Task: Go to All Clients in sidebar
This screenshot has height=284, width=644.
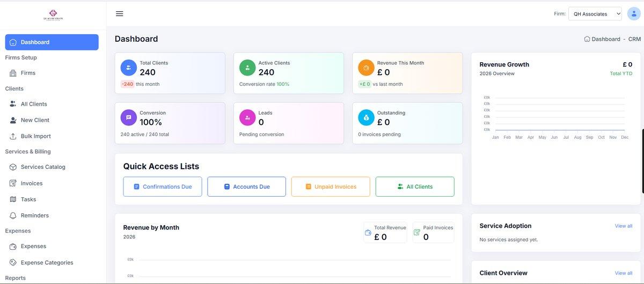Action: (34, 104)
